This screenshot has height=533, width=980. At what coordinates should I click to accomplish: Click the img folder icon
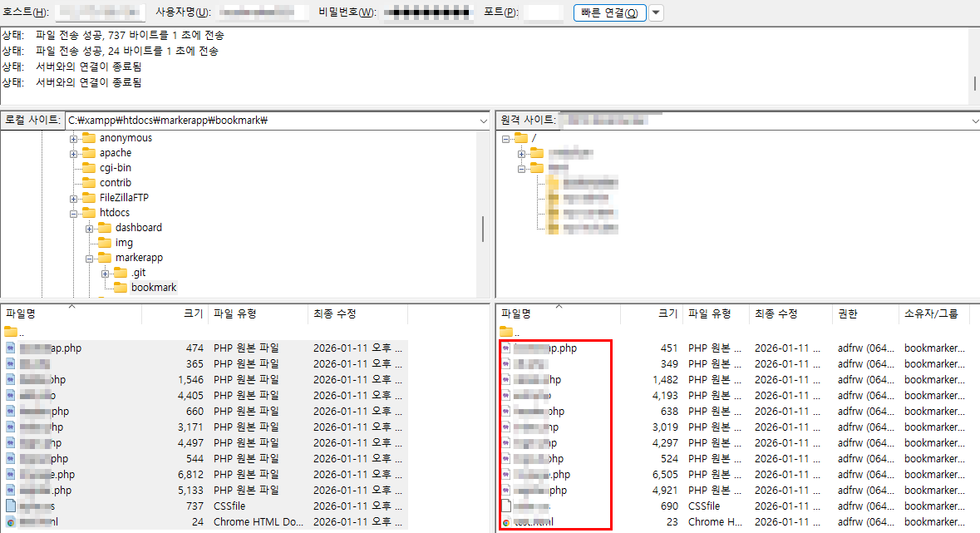pyautogui.click(x=105, y=243)
